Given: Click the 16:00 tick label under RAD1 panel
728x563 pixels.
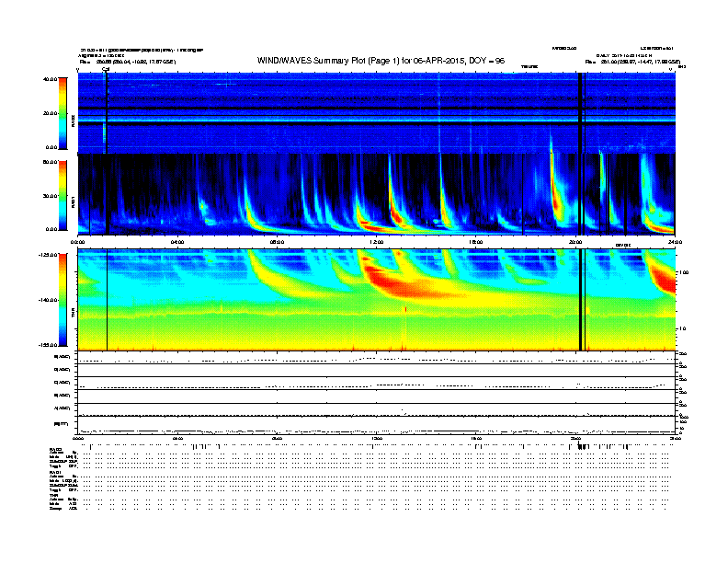Looking at the screenshot, I should point(476,242).
